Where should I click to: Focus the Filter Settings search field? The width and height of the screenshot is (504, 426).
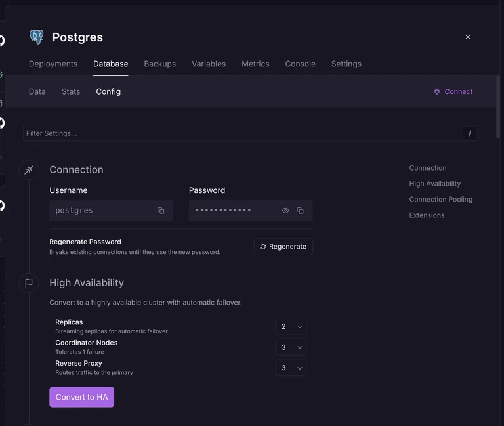tap(251, 133)
